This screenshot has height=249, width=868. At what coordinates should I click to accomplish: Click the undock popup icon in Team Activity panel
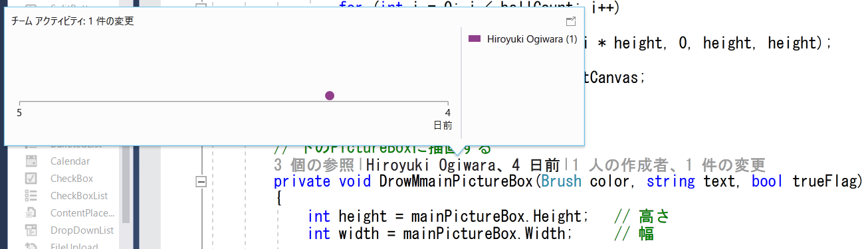click(570, 21)
